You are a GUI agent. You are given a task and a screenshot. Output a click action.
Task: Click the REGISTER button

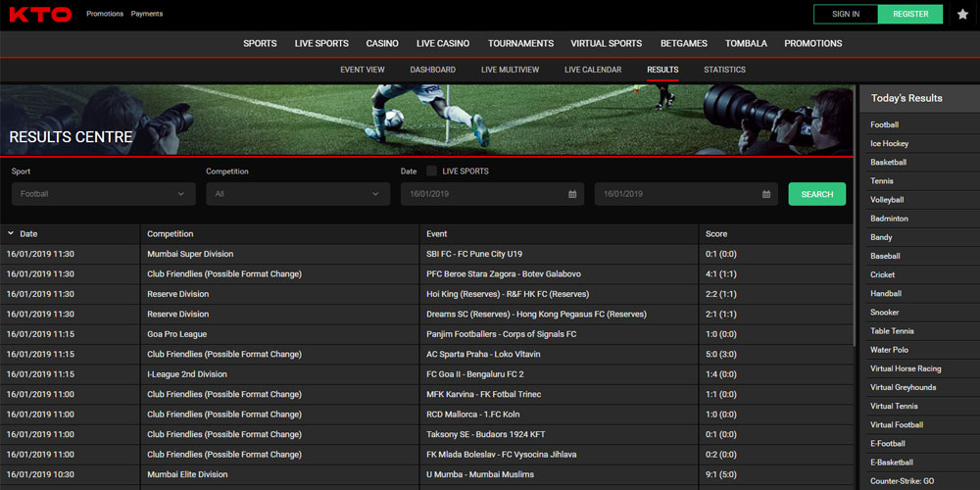tap(910, 14)
